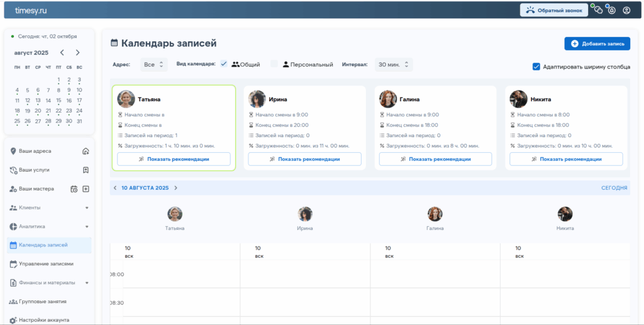This screenshot has width=644, height=325.
Task: Click the bookmark icon beside Ваши услуги
Action: (86, 170)
